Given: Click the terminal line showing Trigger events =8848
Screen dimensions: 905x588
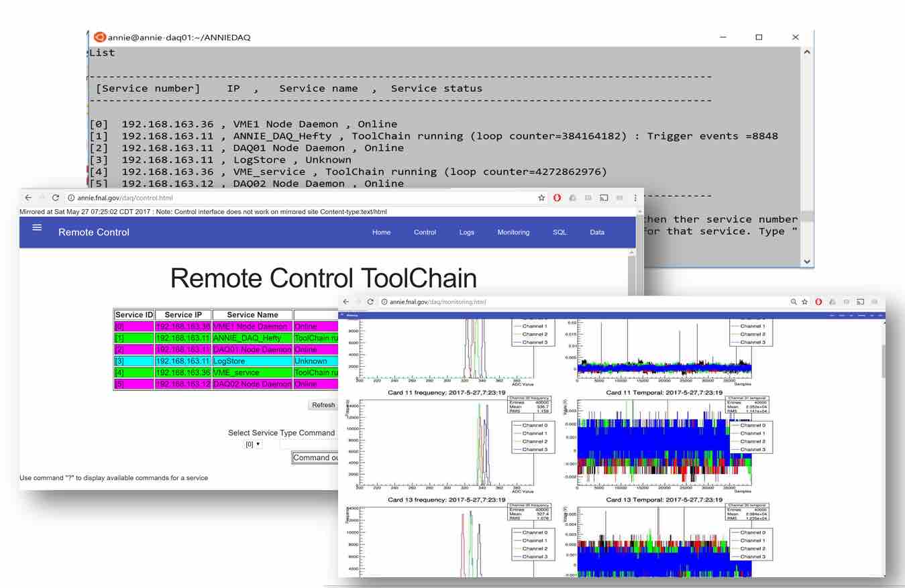Looking at the screenshot, I should [433, 136].
